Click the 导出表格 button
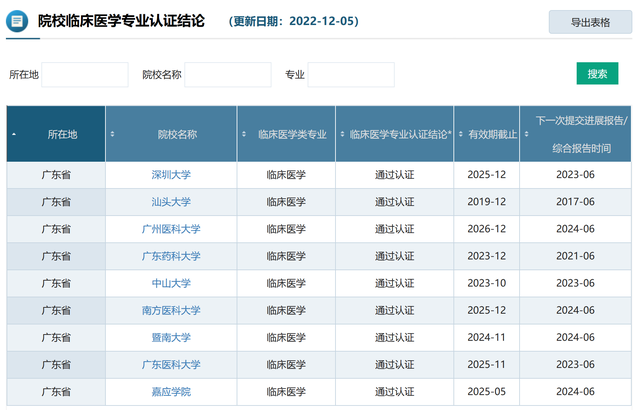Viewport: 640px width, 410px height. coord(590,22)
